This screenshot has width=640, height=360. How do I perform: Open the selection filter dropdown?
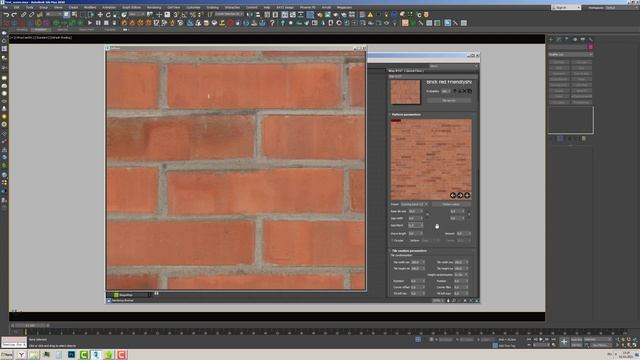pyautogui.click(x=53, y=15)
